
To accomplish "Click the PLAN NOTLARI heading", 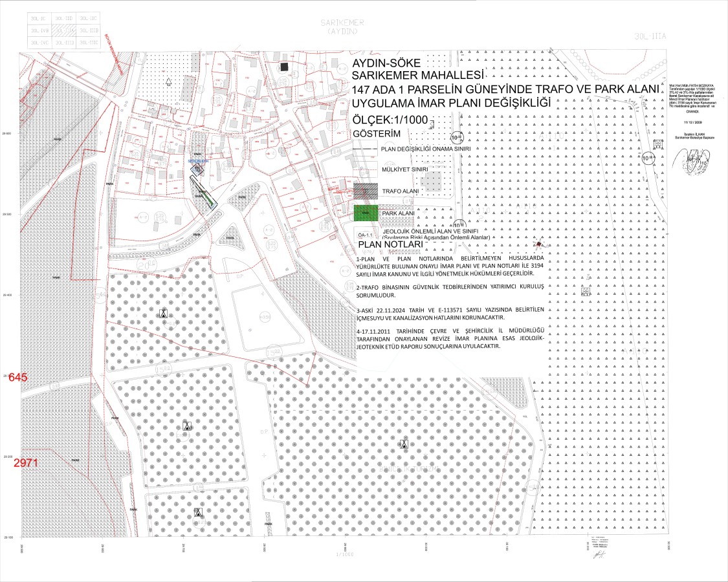I will point(390,246).
